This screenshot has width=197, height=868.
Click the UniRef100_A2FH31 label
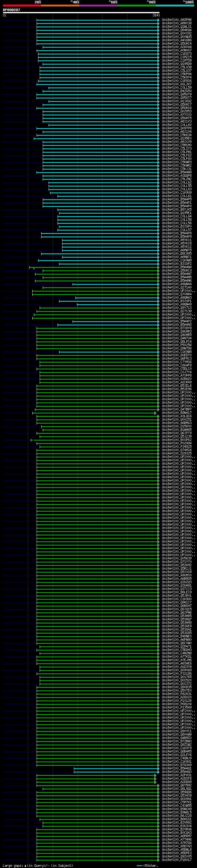177,775
